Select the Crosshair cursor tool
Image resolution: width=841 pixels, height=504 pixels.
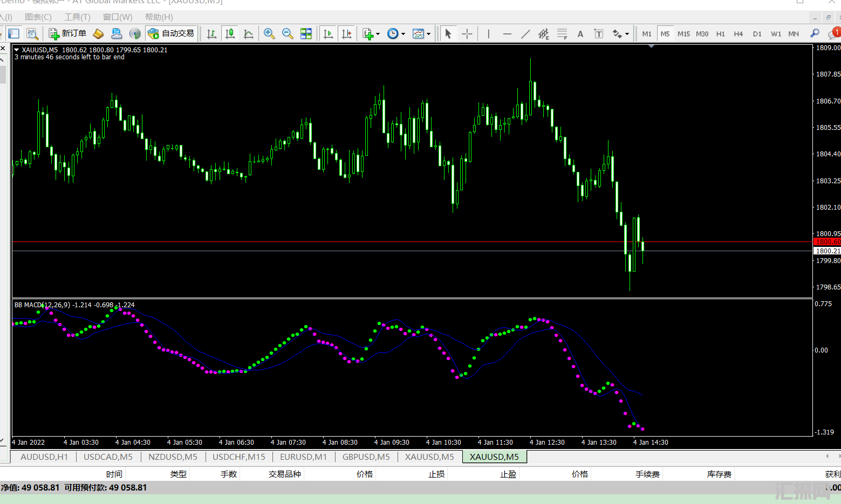[467, 34]
